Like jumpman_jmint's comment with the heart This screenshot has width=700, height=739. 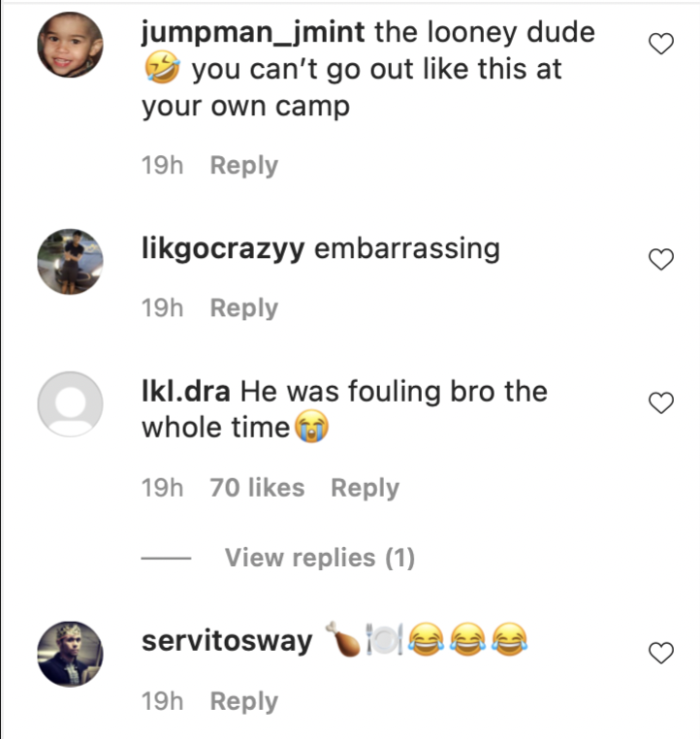pos(660,45)
